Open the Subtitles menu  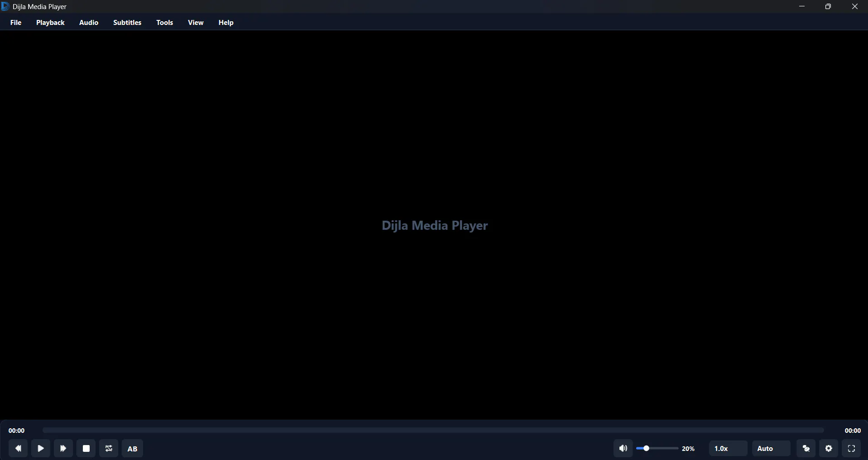127,23
